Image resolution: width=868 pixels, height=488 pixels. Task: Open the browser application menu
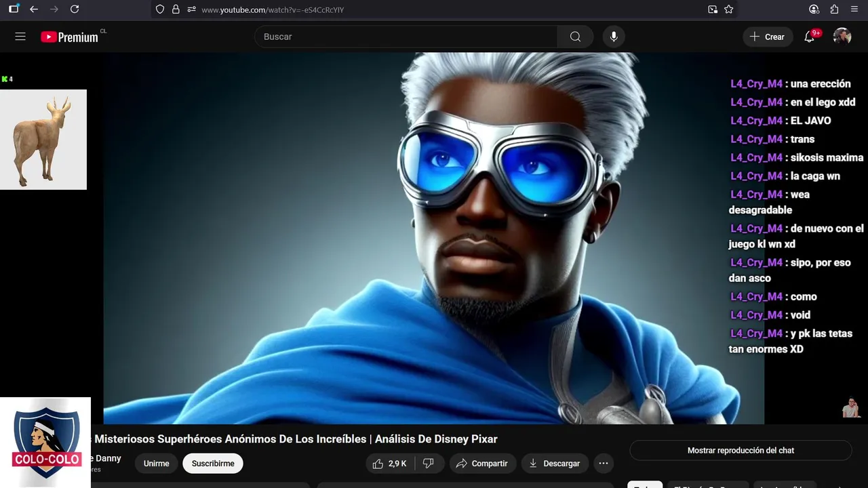[x=854, y=9]
